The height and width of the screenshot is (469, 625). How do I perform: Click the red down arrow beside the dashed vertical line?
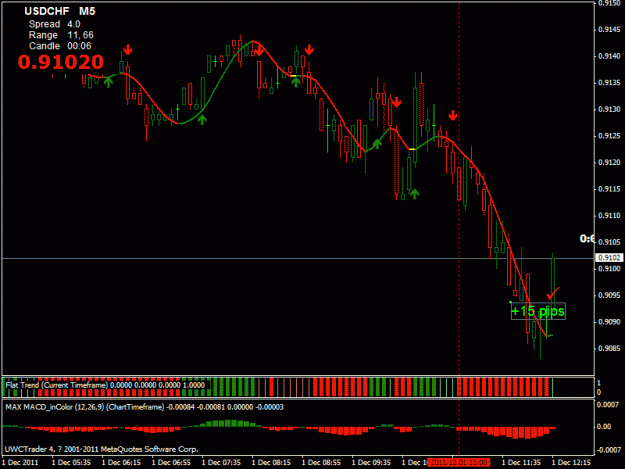click(x=452, y=116)
